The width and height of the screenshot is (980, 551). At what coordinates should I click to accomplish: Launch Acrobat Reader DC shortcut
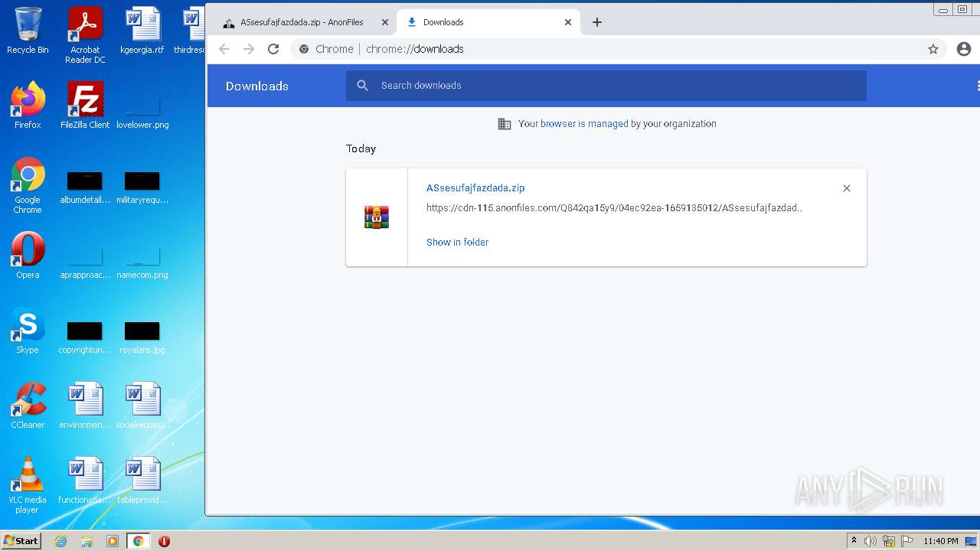85,35
